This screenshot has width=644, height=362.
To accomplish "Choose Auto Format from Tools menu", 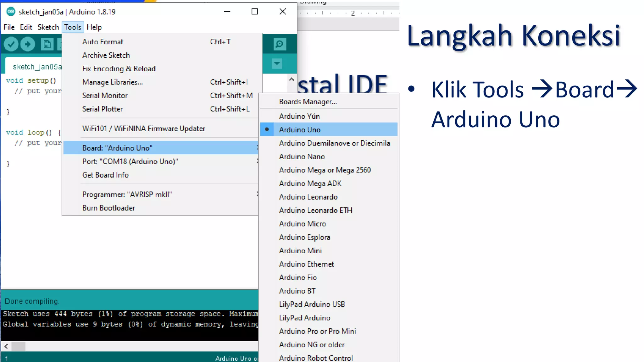I will coord(162,42).
